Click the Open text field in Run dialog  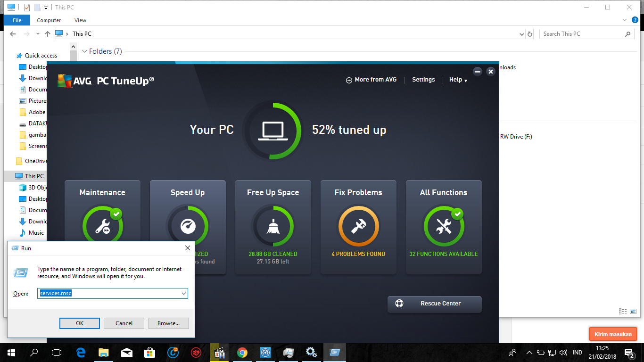pyautogui.click(x=113, y=293)
